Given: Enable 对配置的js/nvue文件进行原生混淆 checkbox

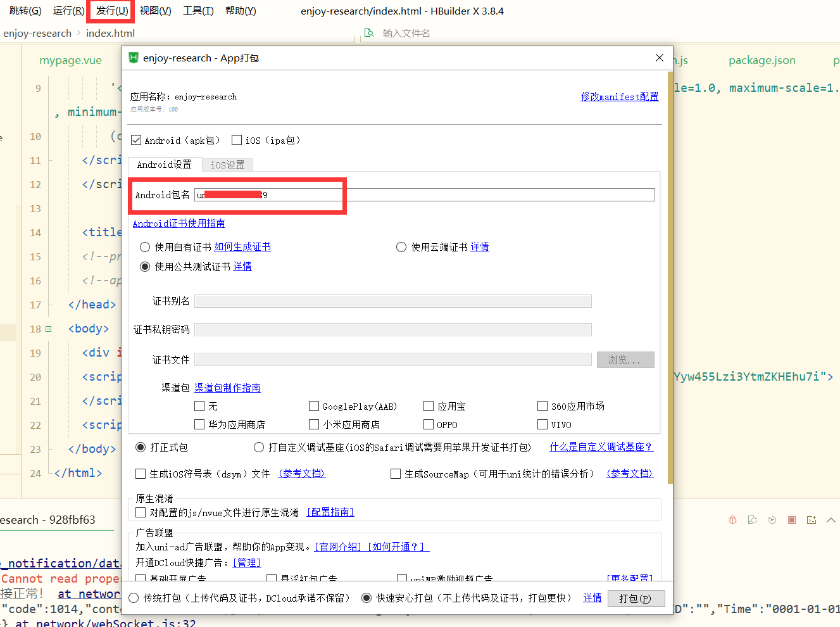Looking at the screenshot, I should [141, 512].
